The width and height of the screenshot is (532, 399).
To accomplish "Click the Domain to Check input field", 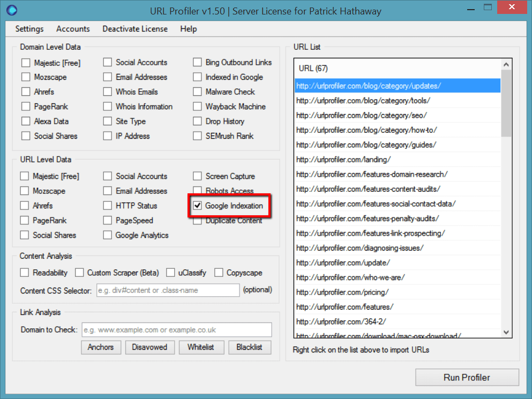I will coord(177,330).
